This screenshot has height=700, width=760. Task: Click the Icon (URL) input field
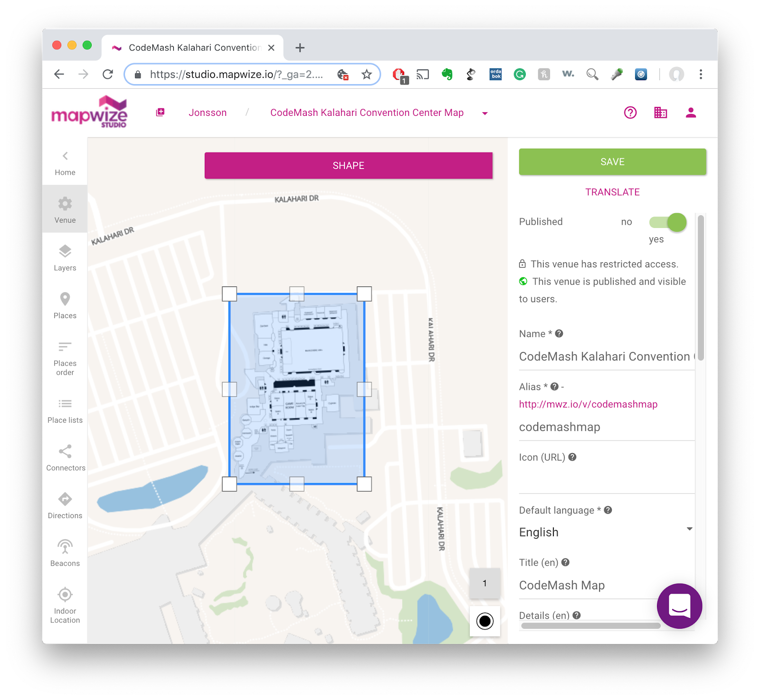(607, 480)
